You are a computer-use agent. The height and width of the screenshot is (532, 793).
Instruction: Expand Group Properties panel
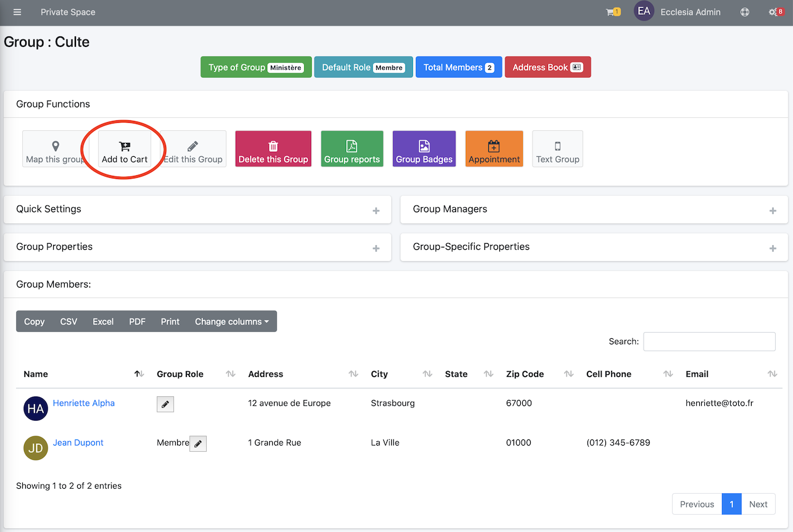376,248
